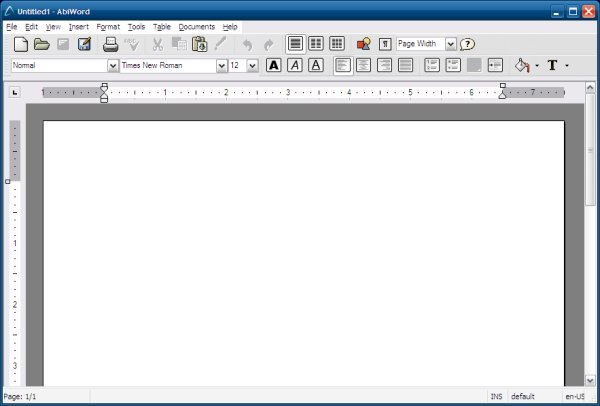This screenshot has width=600, height=406.
Task: Open the Normal style dropdown
Action: tap(113, 66)
